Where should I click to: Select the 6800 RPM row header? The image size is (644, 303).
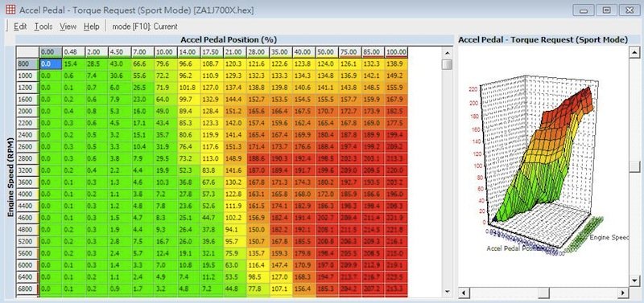pos(27,289)
